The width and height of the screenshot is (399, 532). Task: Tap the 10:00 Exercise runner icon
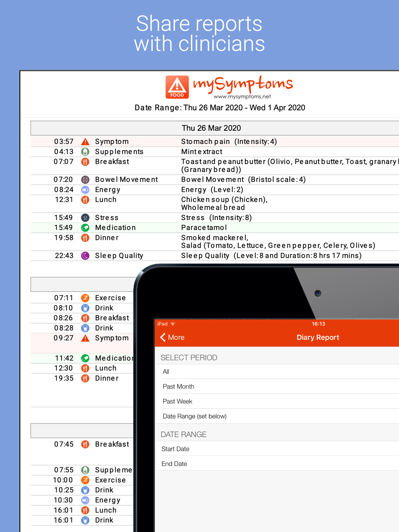[85, 480]
